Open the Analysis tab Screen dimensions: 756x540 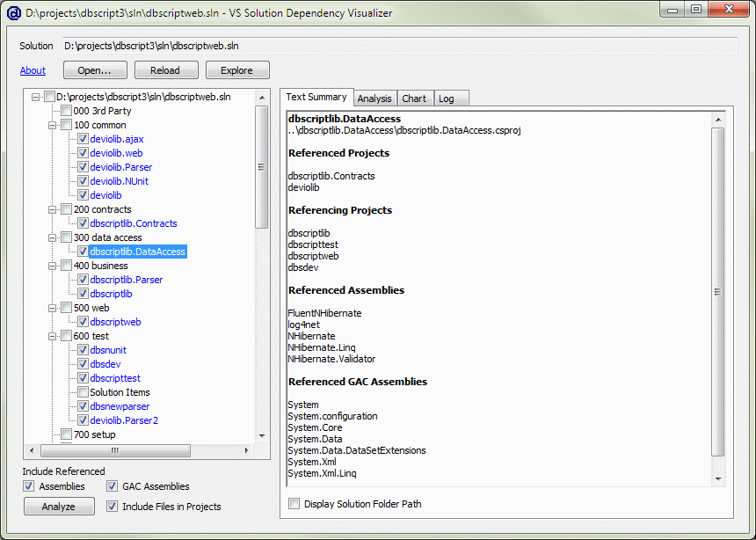point(374,99)
